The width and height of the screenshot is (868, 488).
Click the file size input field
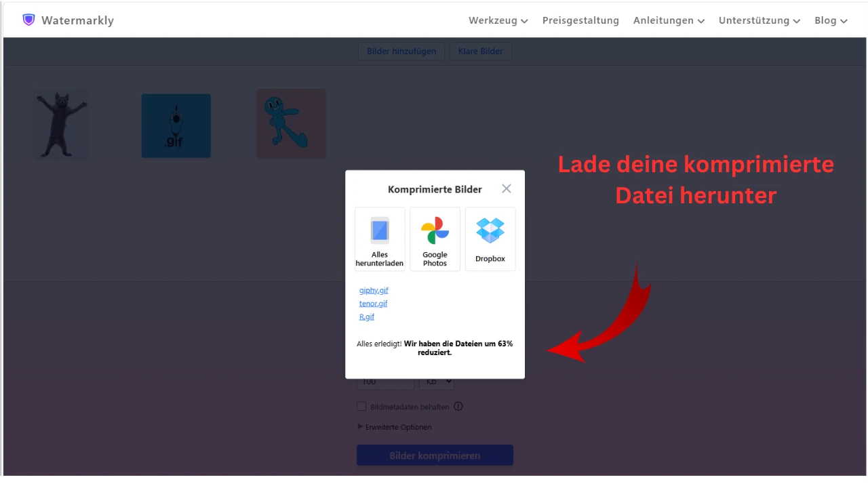pos(385,384)
